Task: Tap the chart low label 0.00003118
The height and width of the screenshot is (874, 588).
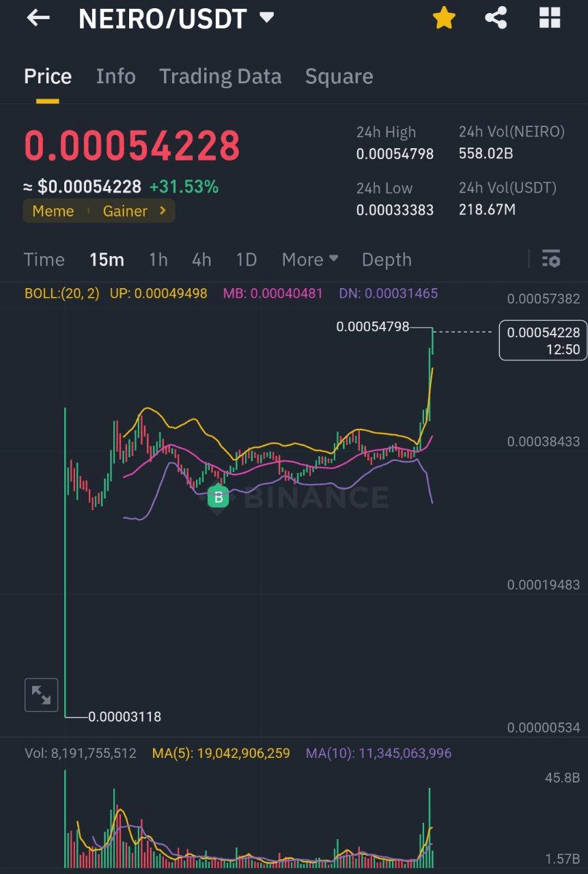Action: (x=124, y=717)
